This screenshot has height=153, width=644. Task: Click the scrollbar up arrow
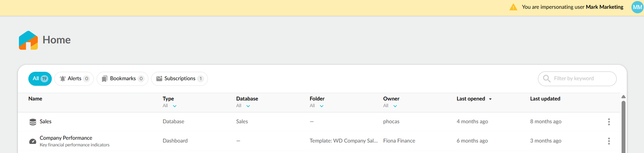(623, 97)
